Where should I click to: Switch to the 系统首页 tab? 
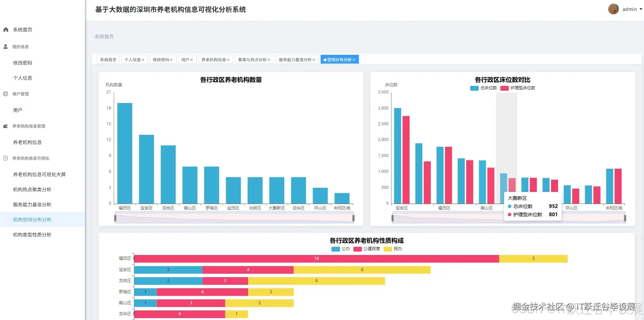[x=108, y=60]
